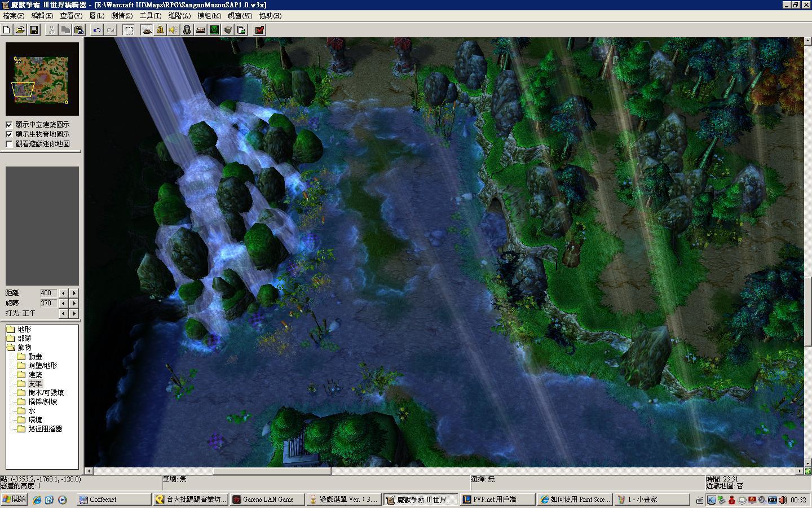Enable 觀看遊戲迷你地圖 checkbox

coord(9,144)
